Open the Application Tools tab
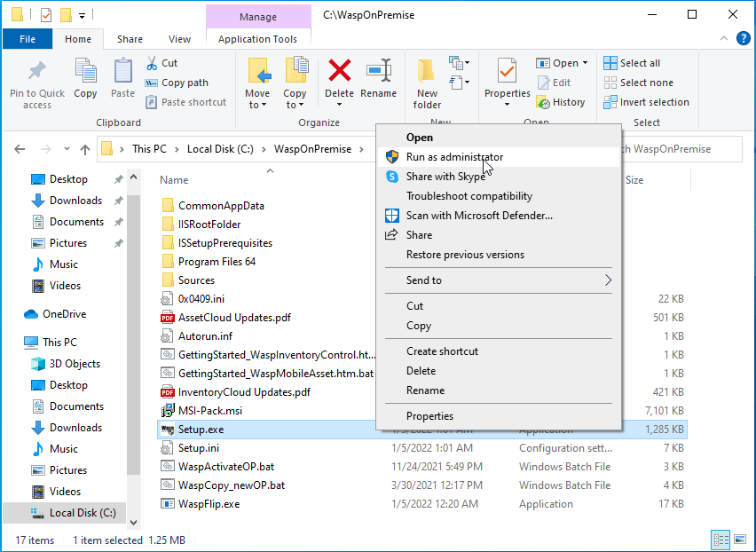Screen dimensions: 756x552 [257, 39]
